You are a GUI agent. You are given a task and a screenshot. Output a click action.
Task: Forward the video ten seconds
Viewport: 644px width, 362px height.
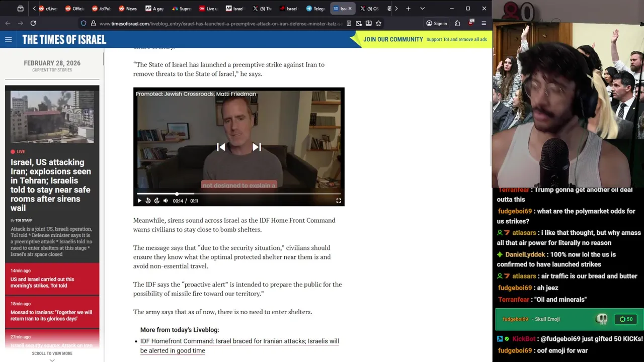point(157,201)
